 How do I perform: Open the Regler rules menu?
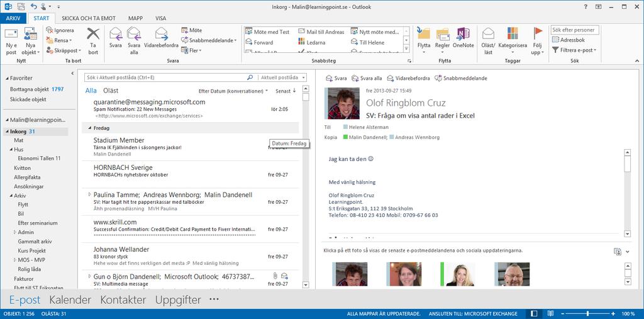click(x=442, y=41)
